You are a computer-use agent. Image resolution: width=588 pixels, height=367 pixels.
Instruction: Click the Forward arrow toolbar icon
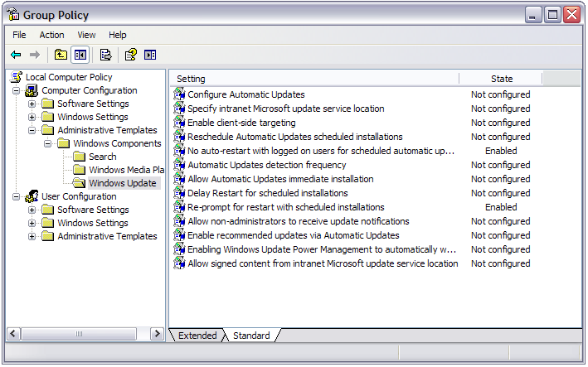35,55
